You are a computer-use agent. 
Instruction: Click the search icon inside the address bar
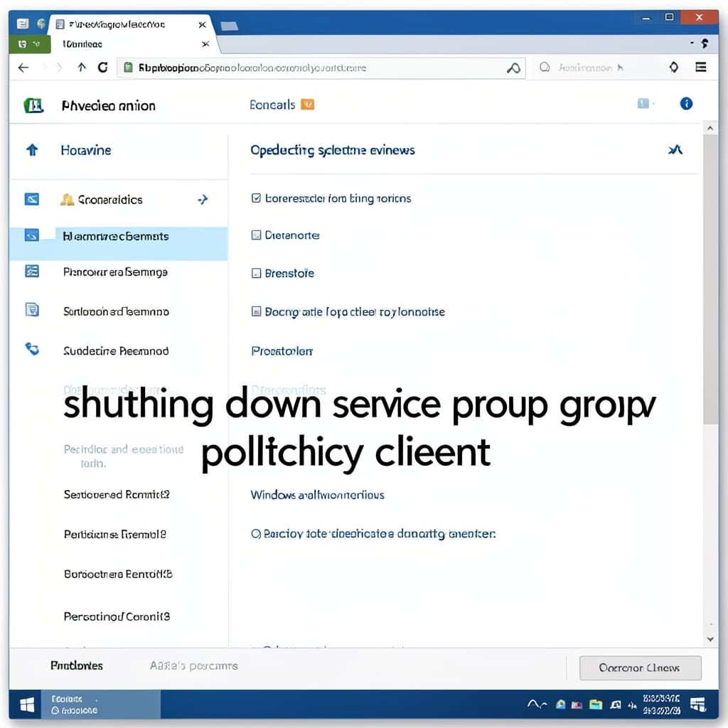pyautogui.click(x=513, y=68)
